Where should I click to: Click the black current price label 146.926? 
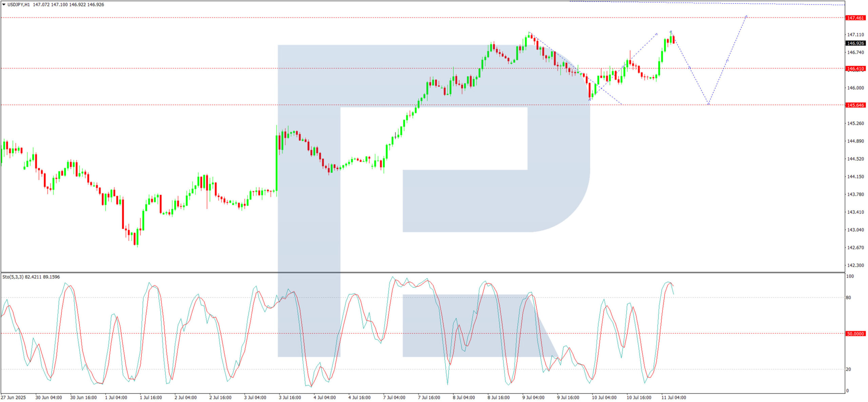[x=855, y=43]
